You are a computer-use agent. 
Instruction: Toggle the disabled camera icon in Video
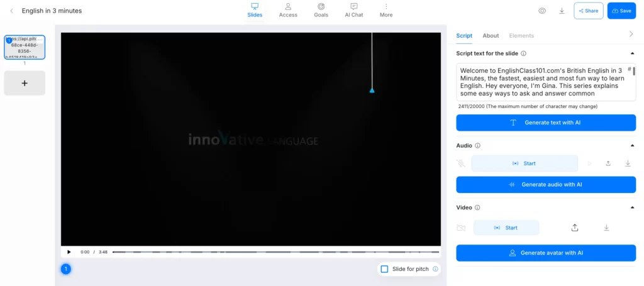point(461,228)
